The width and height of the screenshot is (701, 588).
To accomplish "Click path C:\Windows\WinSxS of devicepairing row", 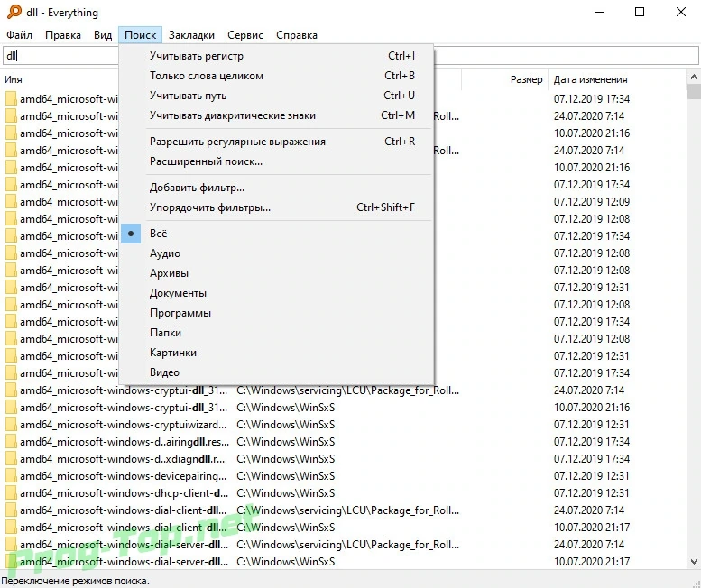I will point(286,476).
